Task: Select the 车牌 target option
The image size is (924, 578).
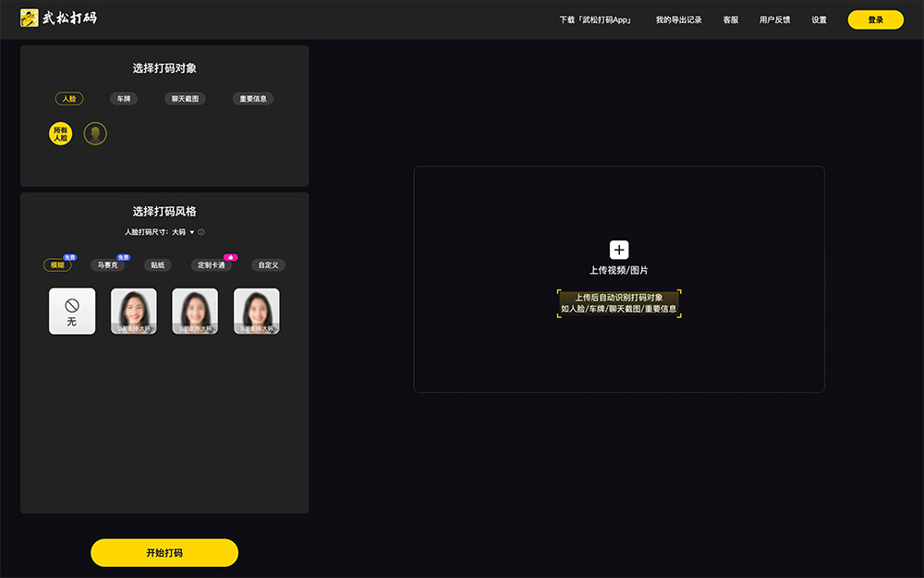Action: [x=124, y=99]
